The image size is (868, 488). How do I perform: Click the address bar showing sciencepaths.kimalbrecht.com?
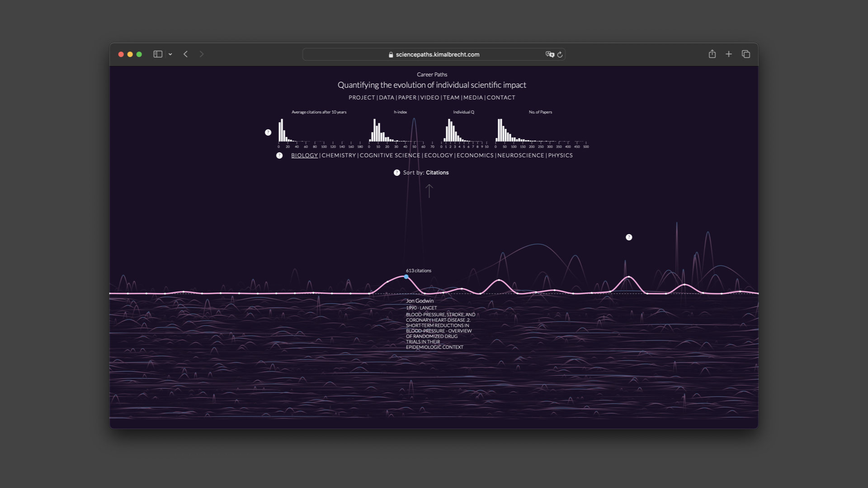[434, 54]
